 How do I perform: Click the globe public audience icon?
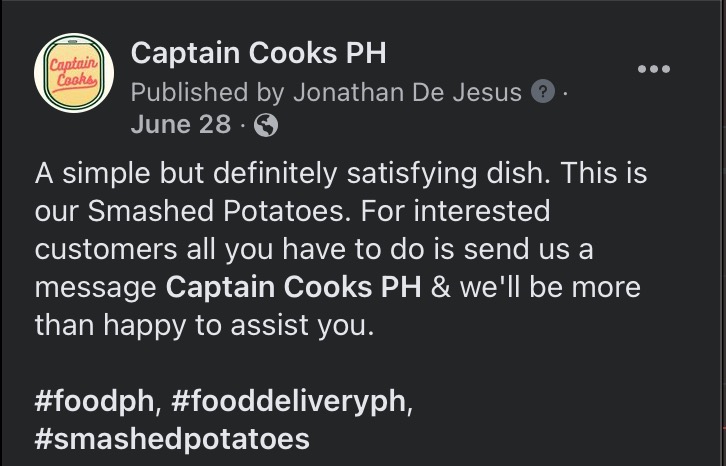pos(266,125)
